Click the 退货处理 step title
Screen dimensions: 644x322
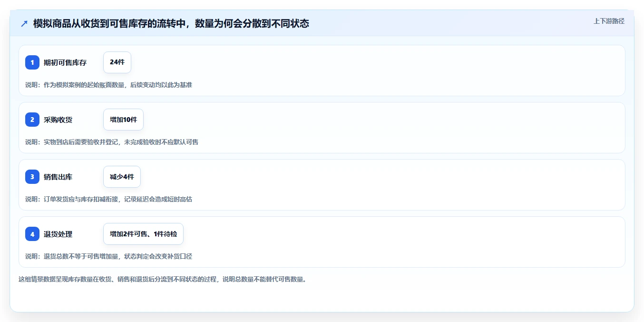[58, 234]
